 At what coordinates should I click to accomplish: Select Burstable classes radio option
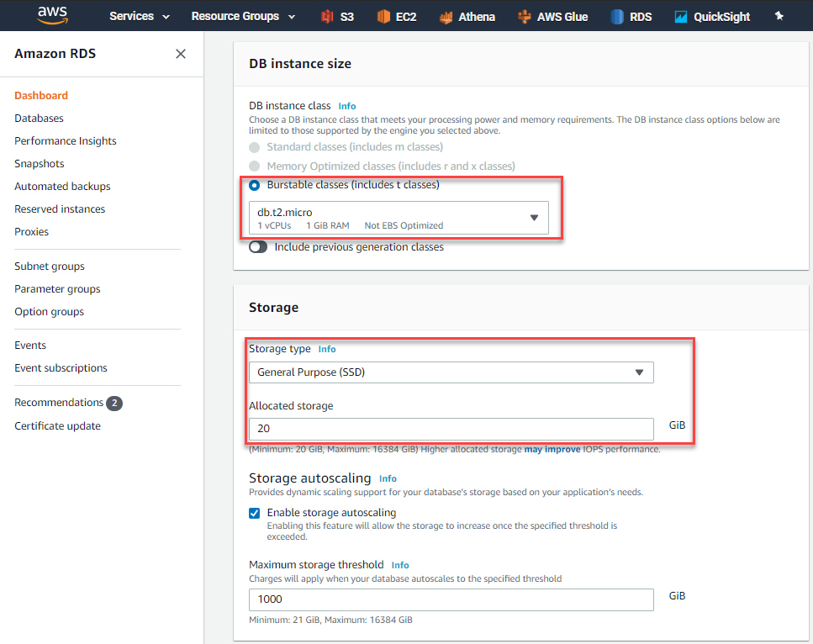[255, 185]
